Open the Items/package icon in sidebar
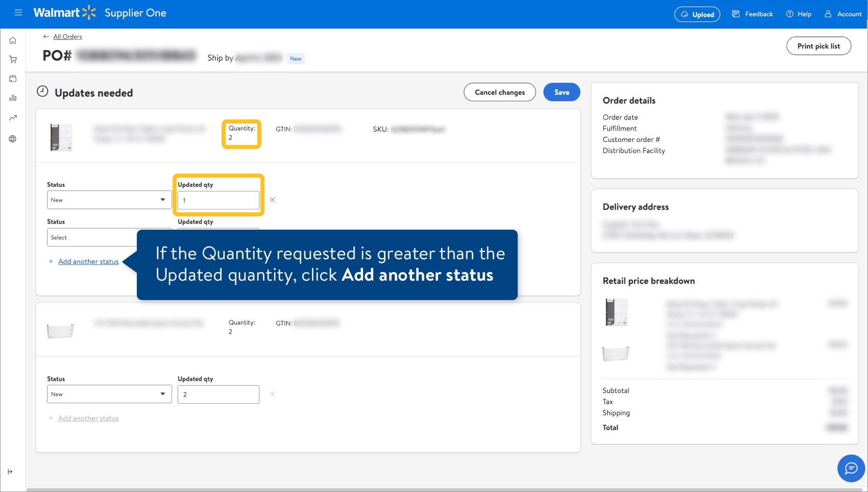Image resolution: width=868 pixels, height=492 pixels. tap(12, 79)
